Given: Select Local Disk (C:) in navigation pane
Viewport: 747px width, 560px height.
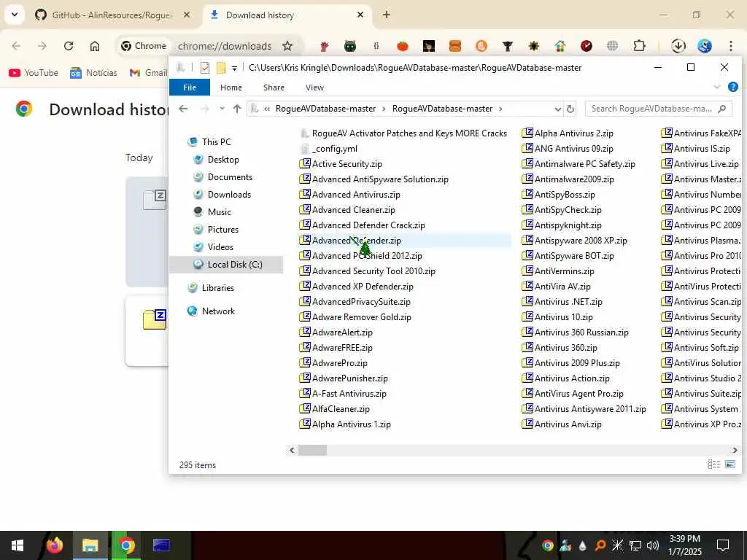Looking at the screenshot, I should pyautogui.click(x=226, y=264).
